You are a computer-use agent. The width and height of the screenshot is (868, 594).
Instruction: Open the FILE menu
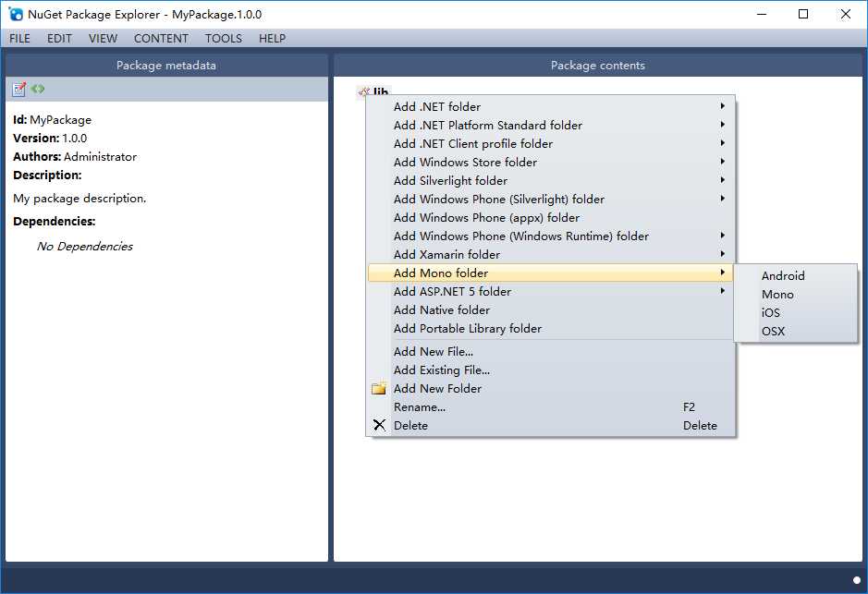point(20,38)
